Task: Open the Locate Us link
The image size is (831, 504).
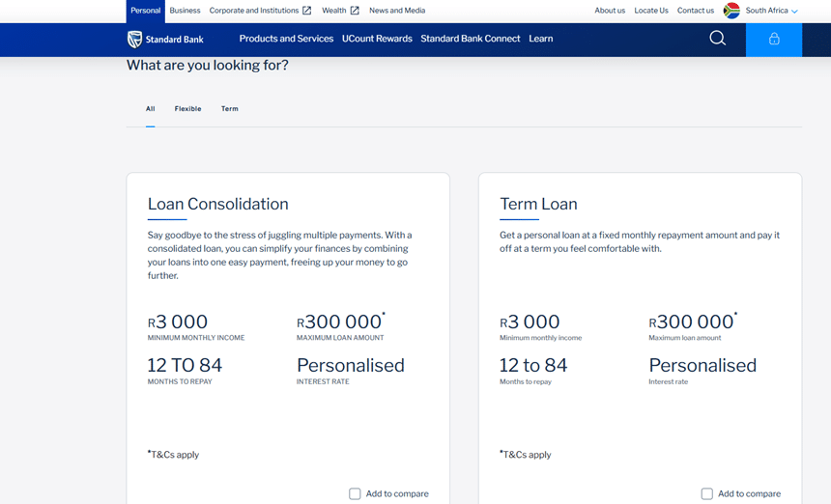Action: 651,11
